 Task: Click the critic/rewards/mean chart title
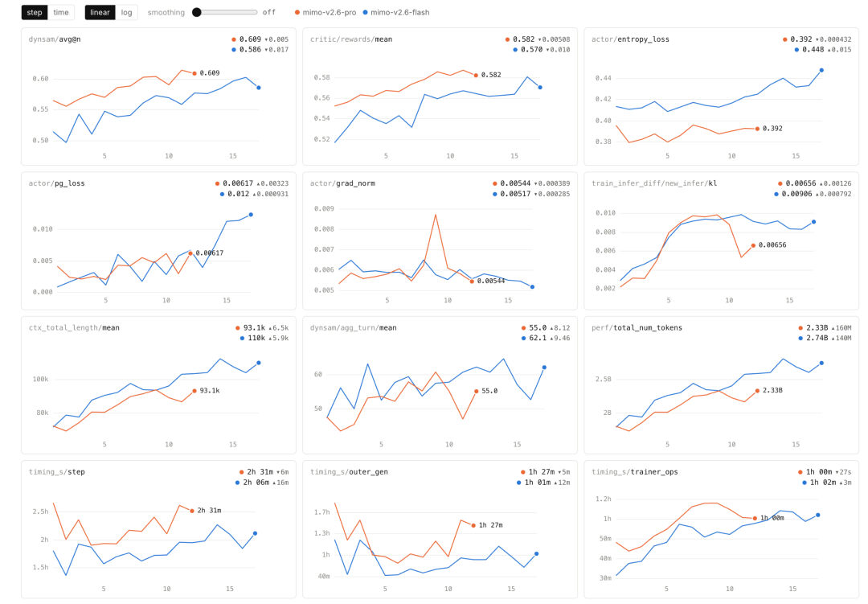[351, 39]
